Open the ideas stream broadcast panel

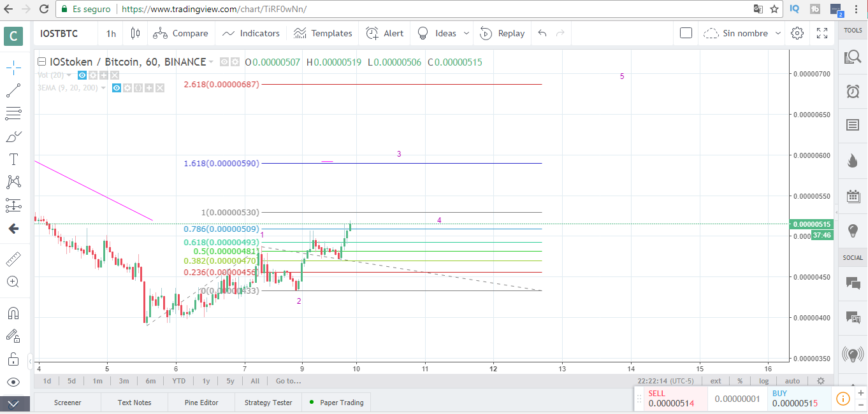tap(853, 353)
